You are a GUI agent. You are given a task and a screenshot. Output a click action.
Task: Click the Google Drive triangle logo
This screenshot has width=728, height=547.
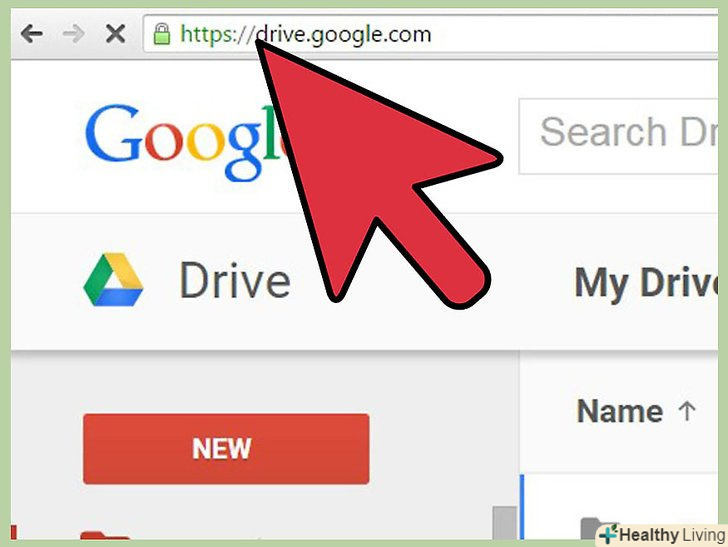[113, 280]
